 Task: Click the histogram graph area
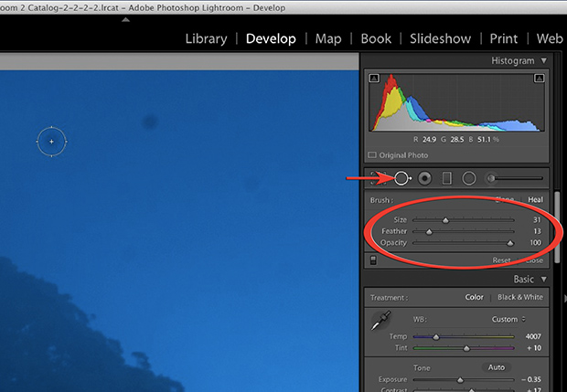(456, 102)
